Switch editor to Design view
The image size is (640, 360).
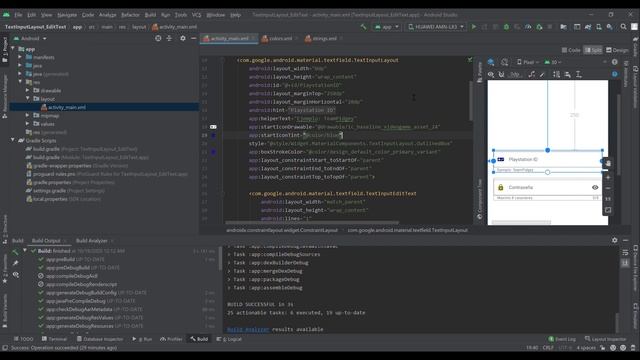[617, 50]
